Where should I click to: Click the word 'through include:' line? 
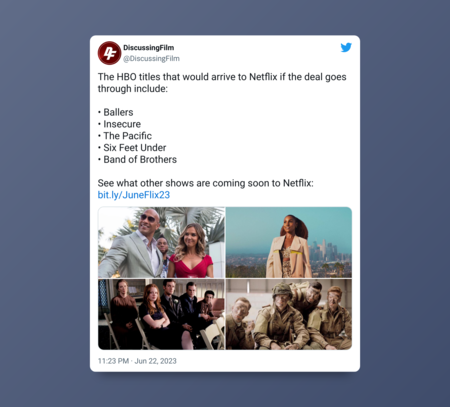pyautogui.click(x=133, y=89)
